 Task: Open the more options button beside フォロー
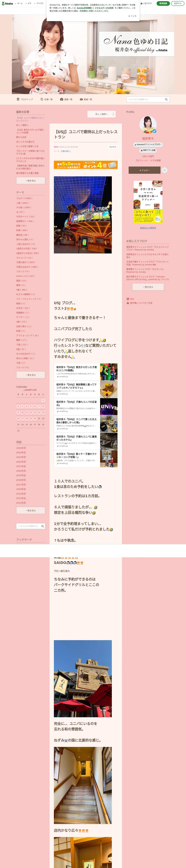point(164,170)
